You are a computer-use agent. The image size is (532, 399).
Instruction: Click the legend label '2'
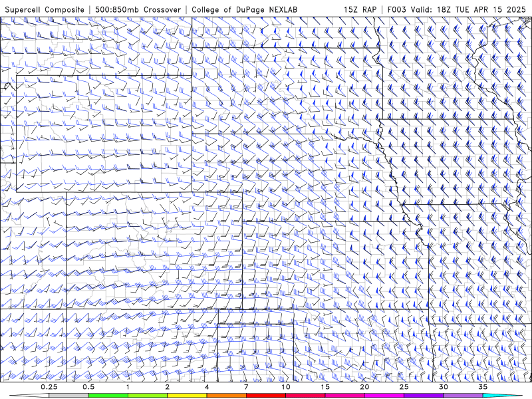click(168, 387)
